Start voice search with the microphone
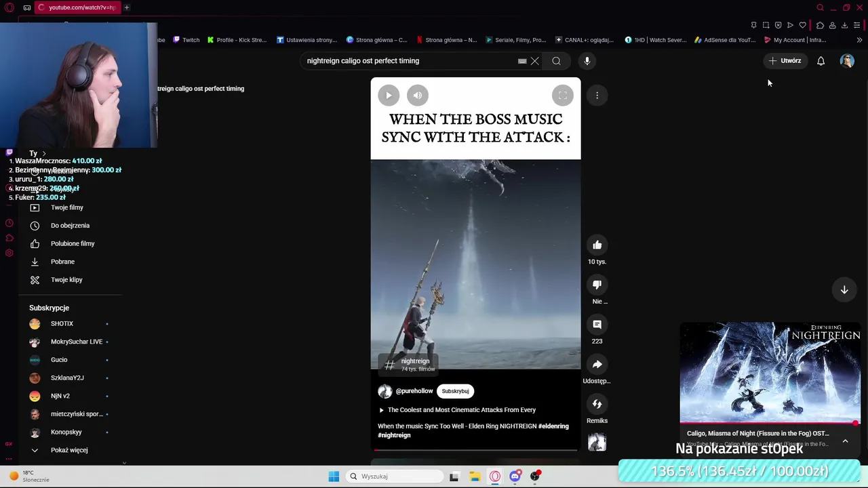The width and height of the screenshot is (868, 488). coord(587,61)
